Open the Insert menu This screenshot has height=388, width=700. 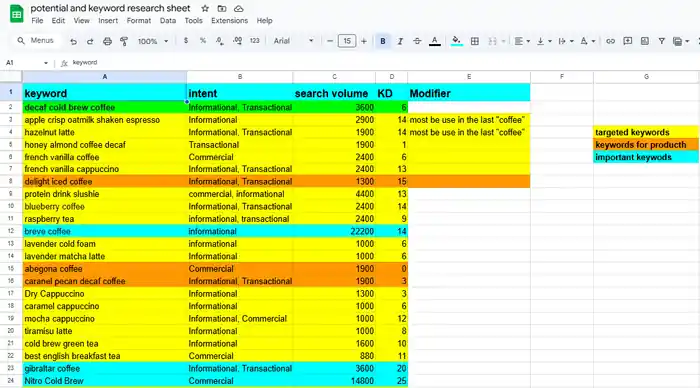[108, 21]
